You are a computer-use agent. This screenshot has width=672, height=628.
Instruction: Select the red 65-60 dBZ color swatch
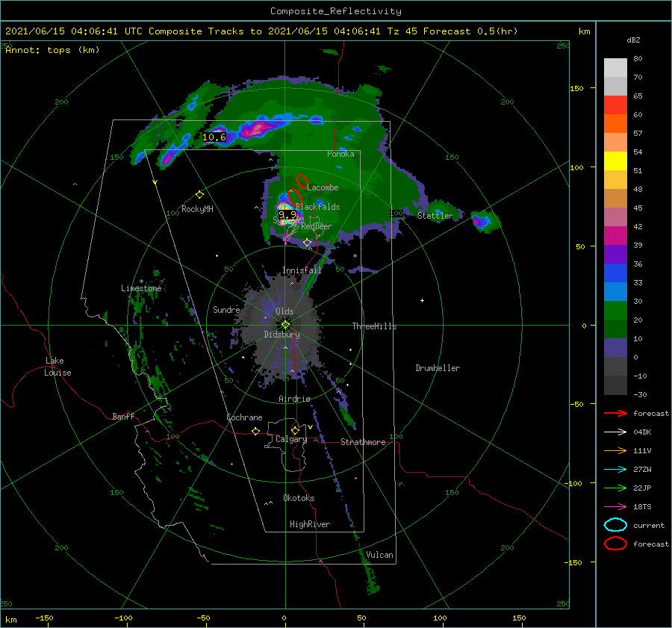pyautogui.click(x=615, y=105)
